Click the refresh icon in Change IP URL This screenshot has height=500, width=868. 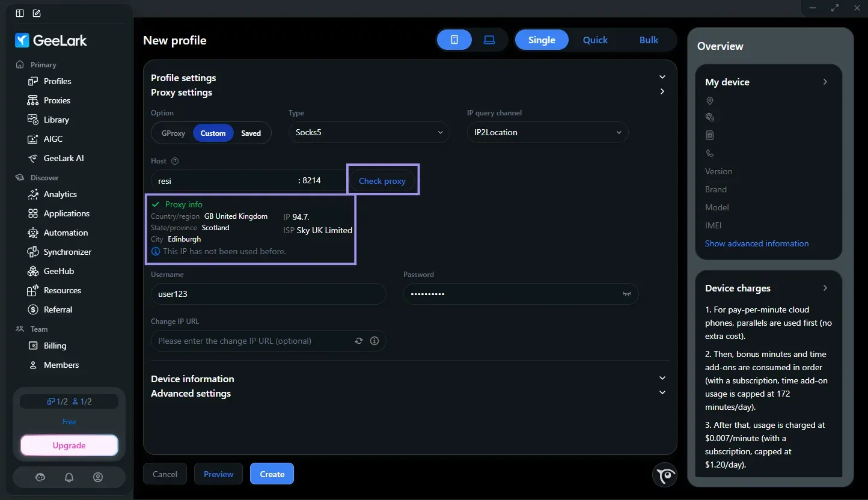(x=359, y=341)
